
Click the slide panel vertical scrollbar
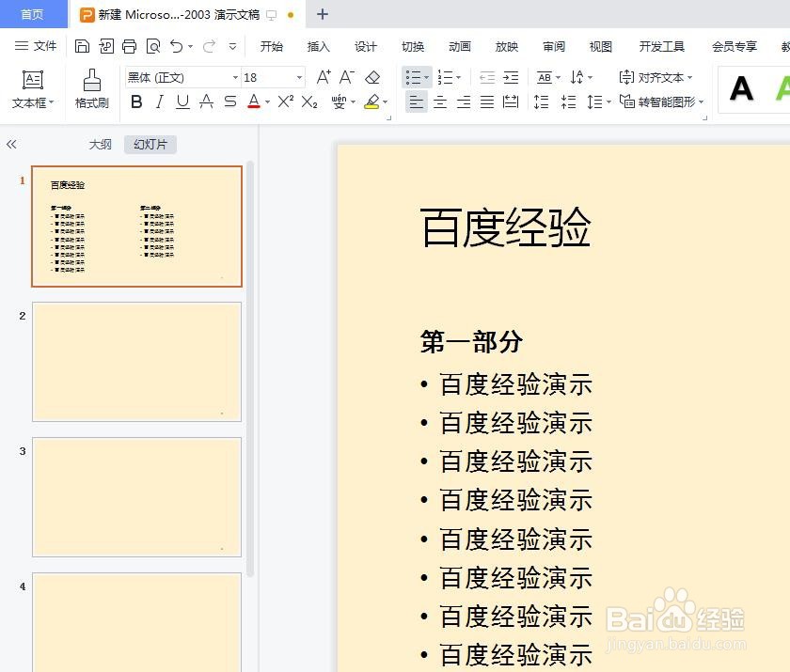point(250,369)
